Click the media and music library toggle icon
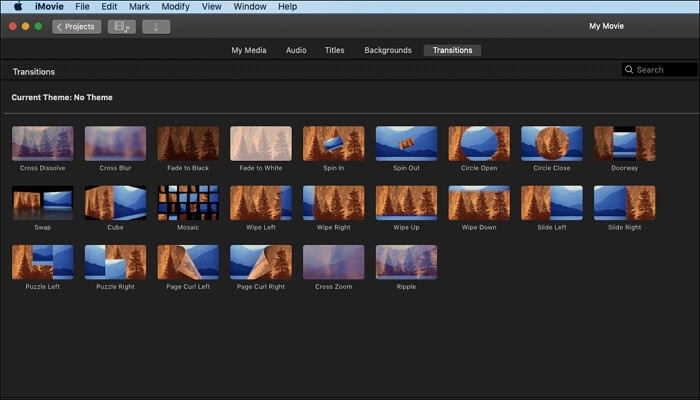 (x=122, y=26)
